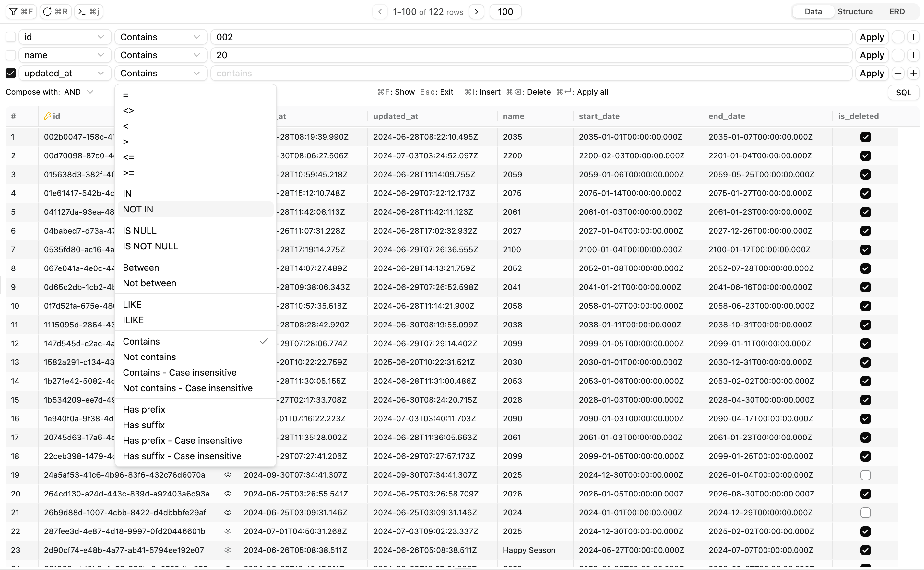924x570 pixels.
Task: Uncheck the updated_at filter checkbox
Action: pyautogui.click(x=11, y=73)
